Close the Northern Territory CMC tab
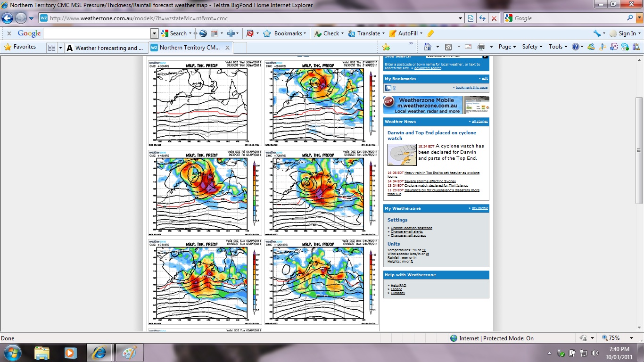This screenshot has height=362, width=644. point(227,48)
